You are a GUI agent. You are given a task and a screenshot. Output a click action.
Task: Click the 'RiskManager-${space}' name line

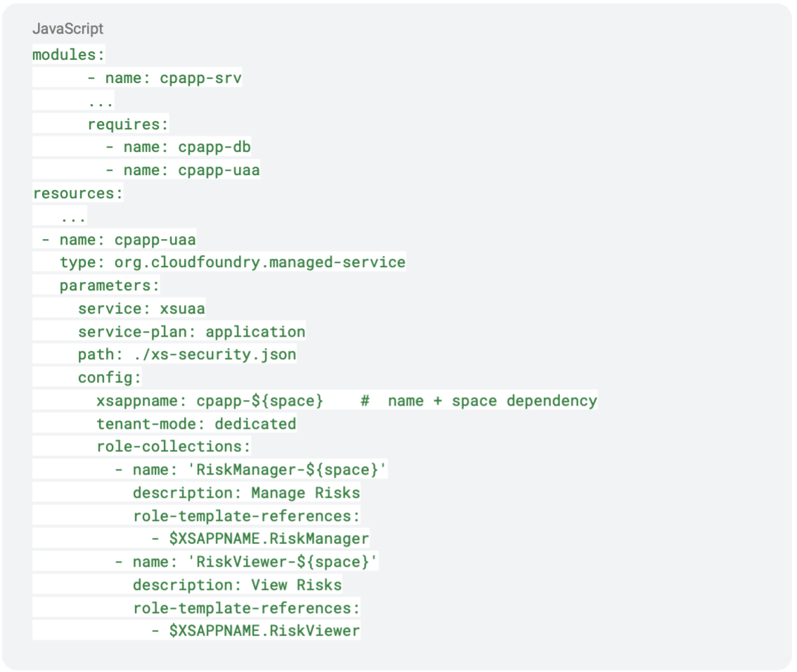tap(251, 470)
